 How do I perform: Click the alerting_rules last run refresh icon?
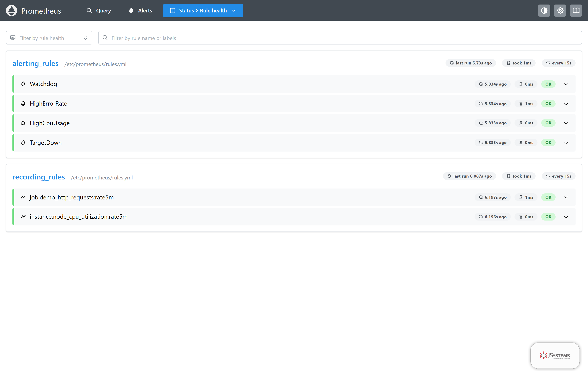[x=452, y=63]
